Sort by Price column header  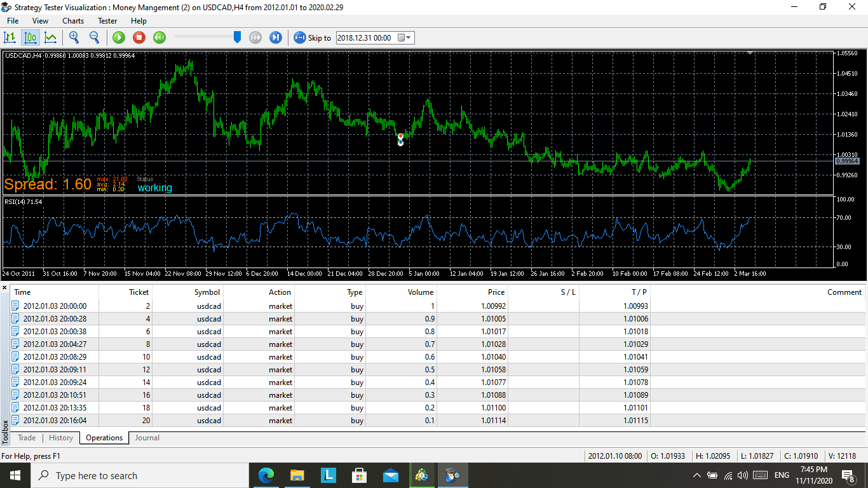473,292
